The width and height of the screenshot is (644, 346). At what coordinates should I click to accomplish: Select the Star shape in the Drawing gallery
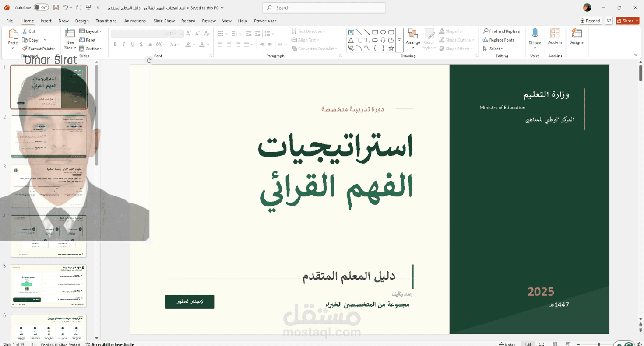click(391, 48)
